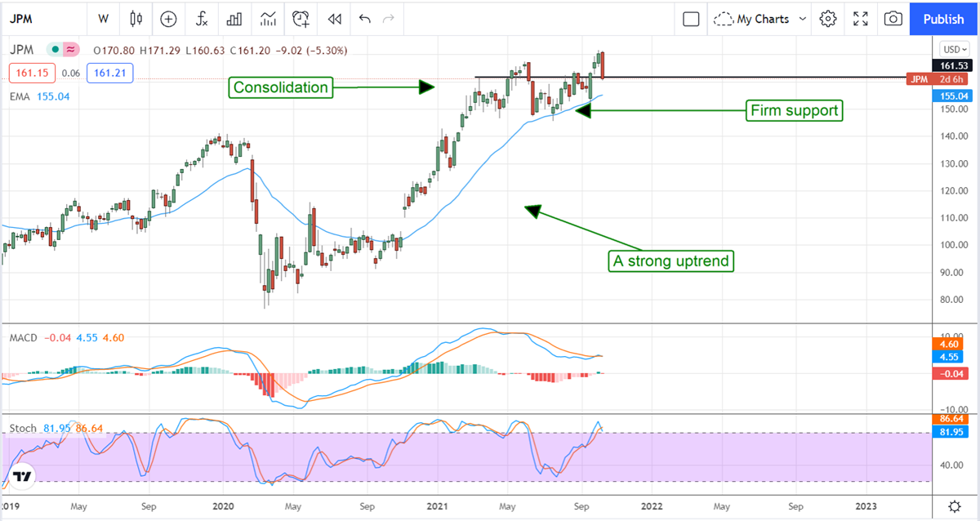Click the TradingView logo in the chart corner
The image size is (980, 521).
tap(22, 476)
